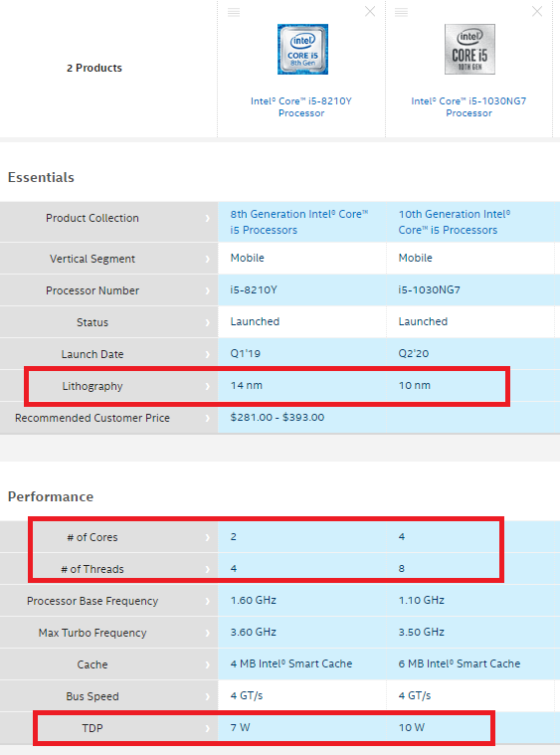This screenshot has width=560, height=755.
Task: Click the 10 nm lithography value
Action: tap(415, 385)
